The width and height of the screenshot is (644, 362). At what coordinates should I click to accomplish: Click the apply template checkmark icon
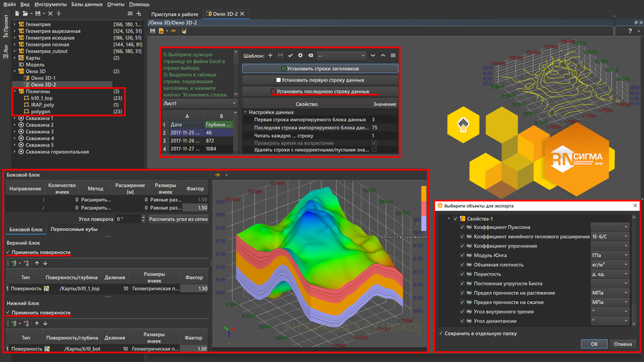click(291, 55)
